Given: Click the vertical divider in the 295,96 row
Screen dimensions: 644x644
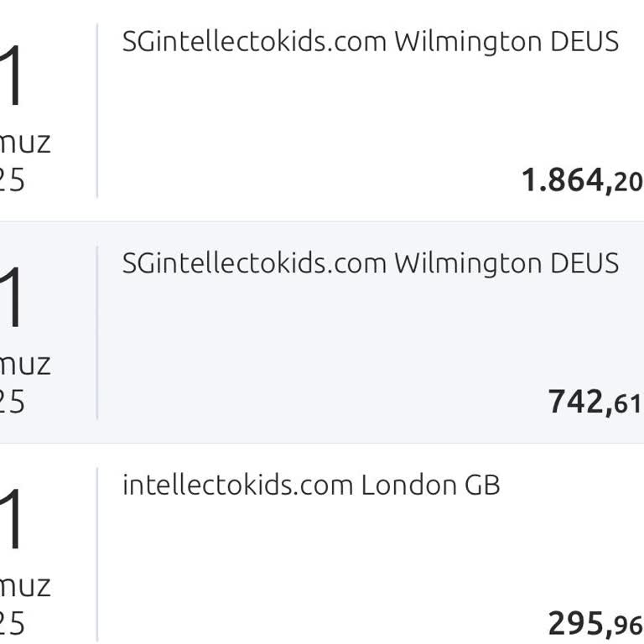Looking at the screenshot, I should [x=97, y=553].
